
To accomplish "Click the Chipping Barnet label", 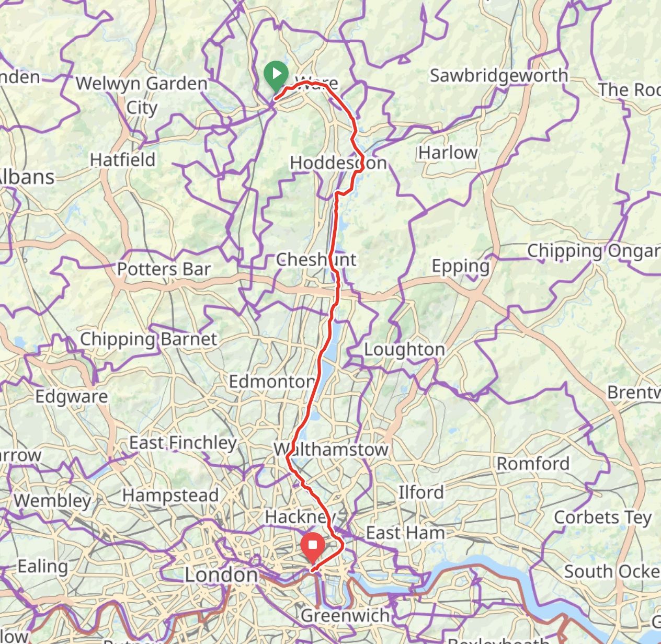I will [x=149, y=340].
